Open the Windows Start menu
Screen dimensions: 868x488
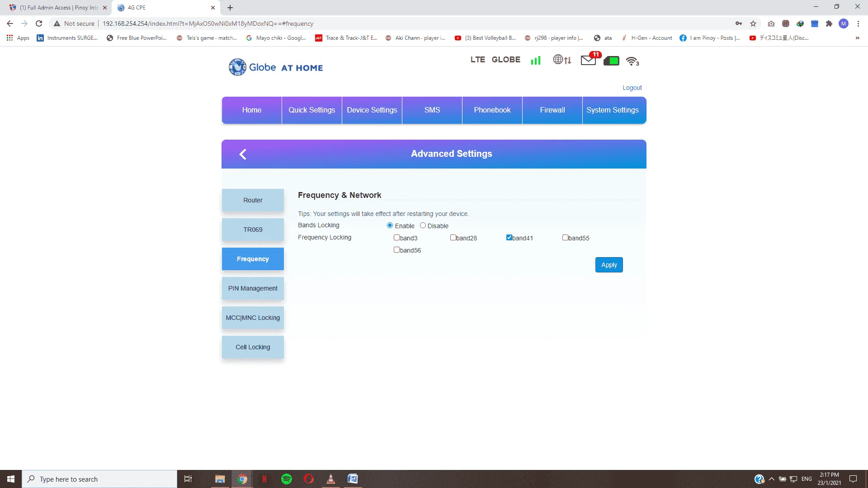[x=11, y=479]
